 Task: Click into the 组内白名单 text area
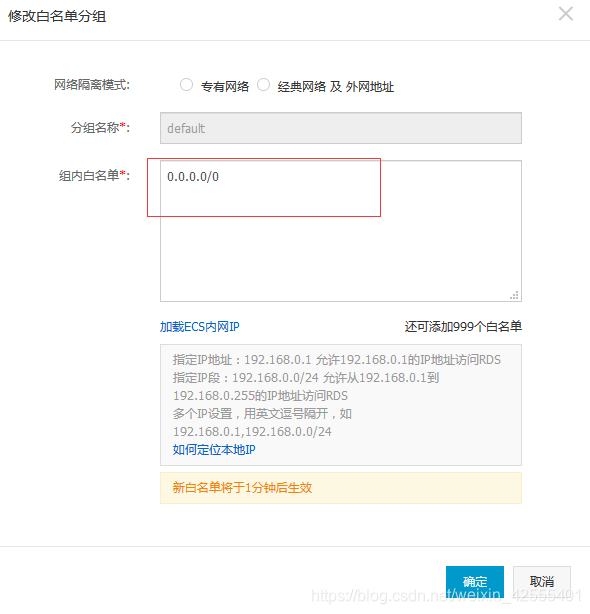[x=341, y=231]
